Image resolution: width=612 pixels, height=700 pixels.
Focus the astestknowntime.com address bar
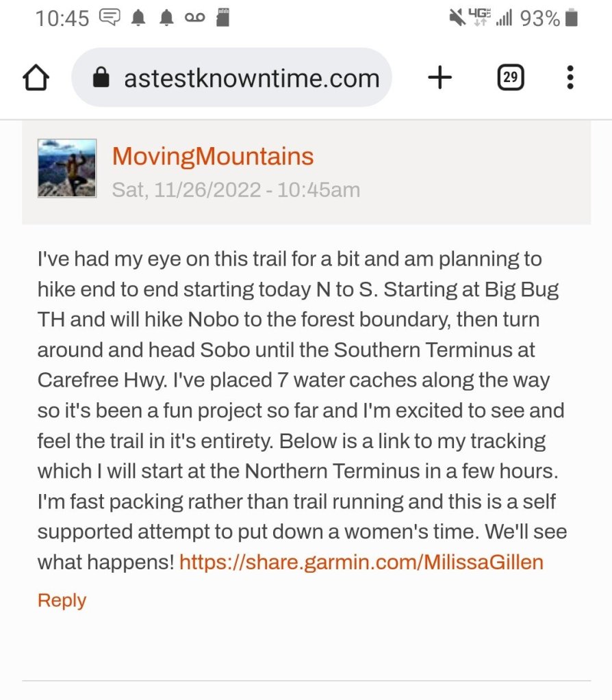[251, 78]
